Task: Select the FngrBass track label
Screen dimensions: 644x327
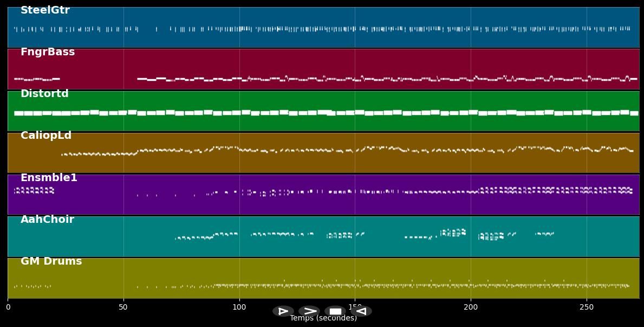Action: pos(48,52)
